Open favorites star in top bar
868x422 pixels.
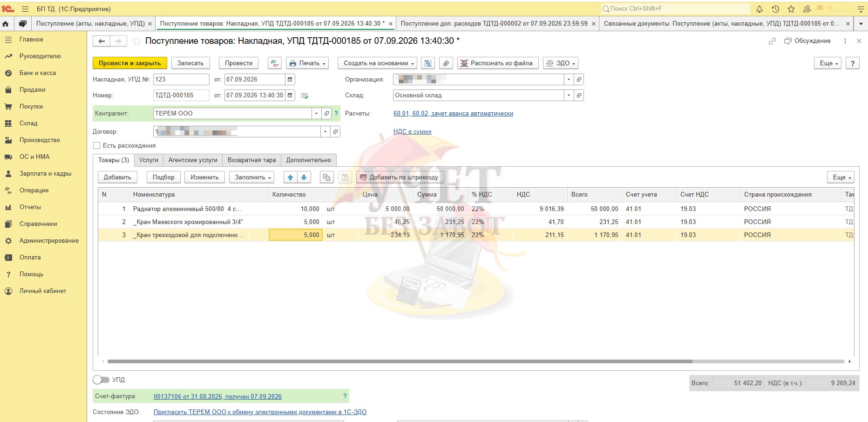[791, 9]
